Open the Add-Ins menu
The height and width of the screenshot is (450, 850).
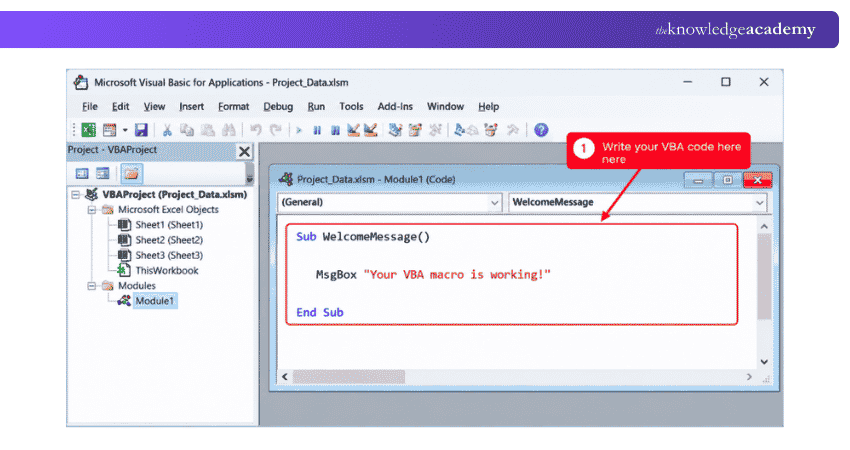[x=395, y=107]
